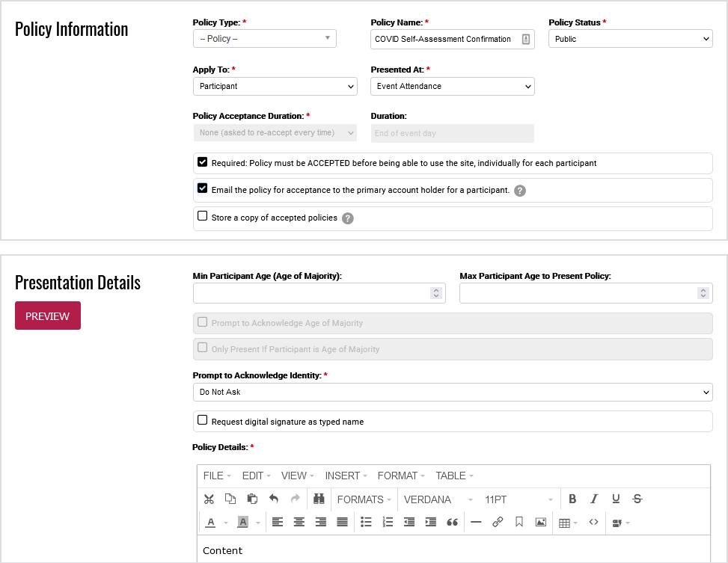Apply italic formatting in the editor
The width and height of the screenshot is (728, 563).
point(594,499)
